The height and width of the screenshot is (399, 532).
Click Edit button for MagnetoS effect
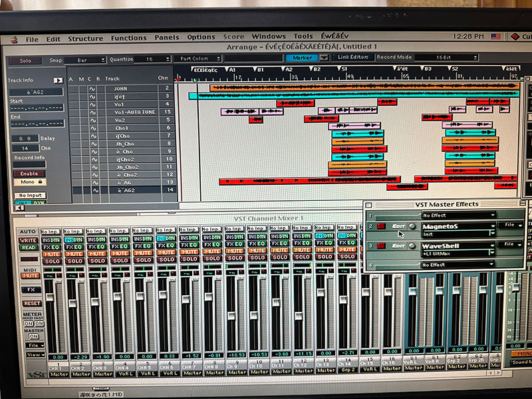398,226
